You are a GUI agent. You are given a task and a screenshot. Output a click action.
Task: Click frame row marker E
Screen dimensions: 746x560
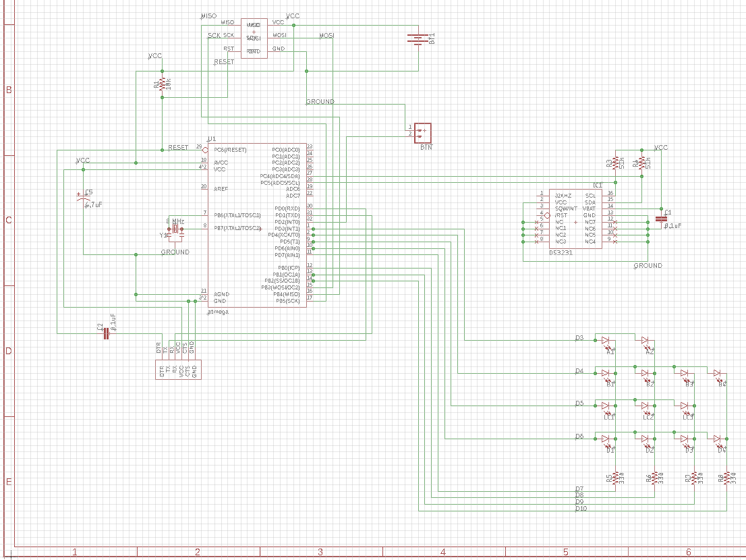(x=9, y=482)
